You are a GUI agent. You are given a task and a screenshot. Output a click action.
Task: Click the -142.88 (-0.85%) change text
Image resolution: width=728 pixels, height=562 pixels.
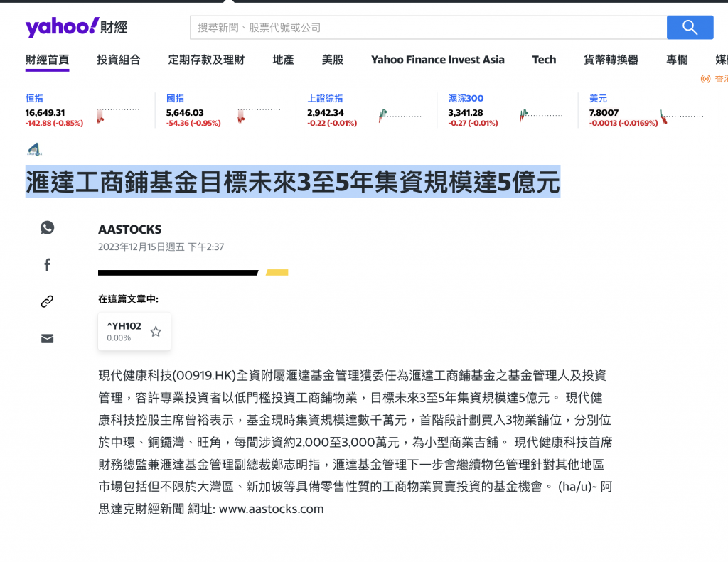54,124
